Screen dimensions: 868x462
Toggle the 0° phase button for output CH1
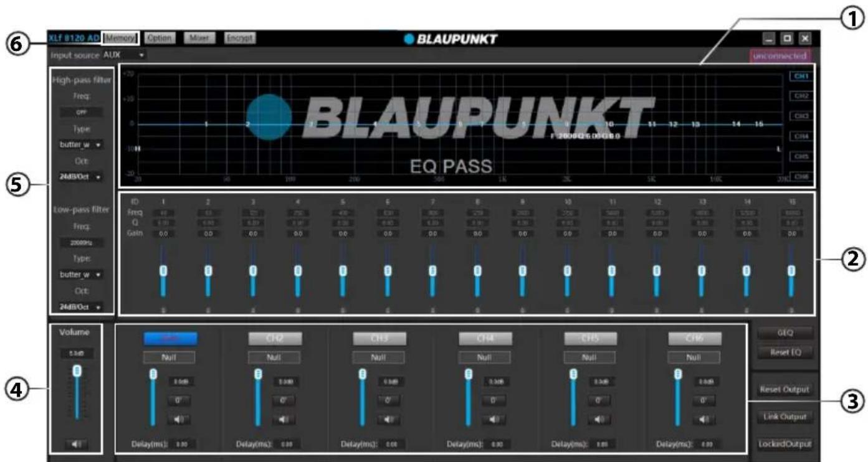click(179, 400)
